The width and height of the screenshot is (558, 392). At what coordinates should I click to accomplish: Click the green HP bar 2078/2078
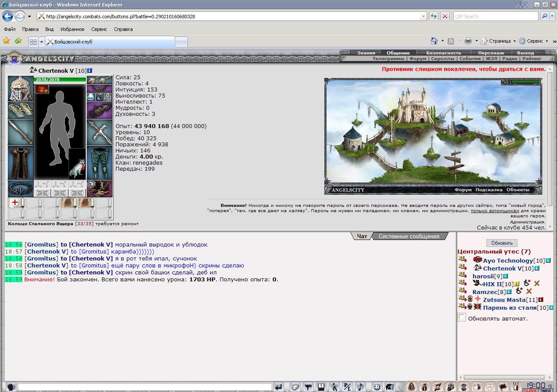(x=60, y=80)
